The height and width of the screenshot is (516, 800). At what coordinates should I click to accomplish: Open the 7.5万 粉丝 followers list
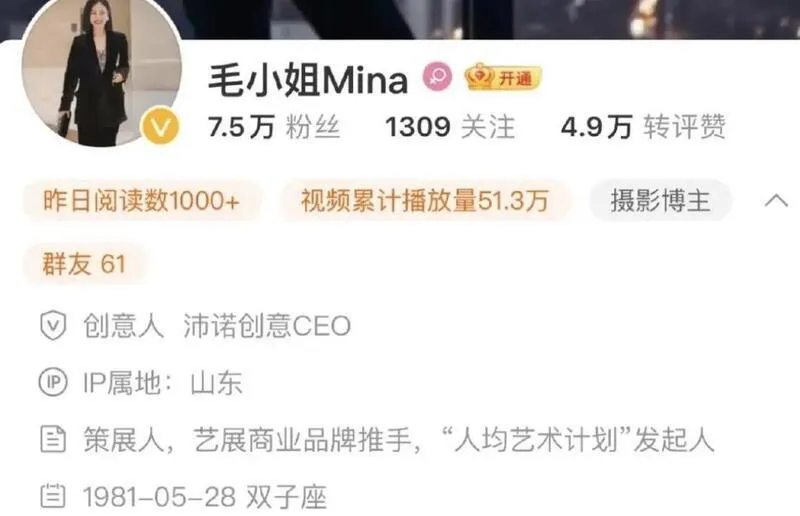pyautogui.click(x=274, y=127)
